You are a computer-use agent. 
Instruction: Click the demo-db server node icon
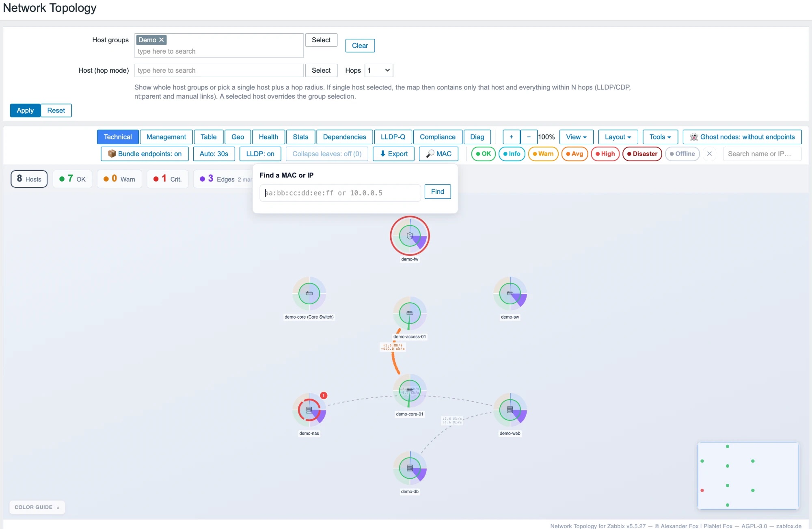click(x=410, y=468)
